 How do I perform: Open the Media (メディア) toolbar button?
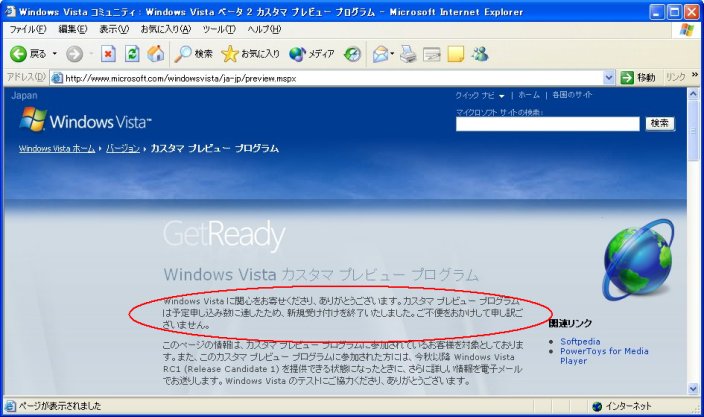tap(312, 54)
